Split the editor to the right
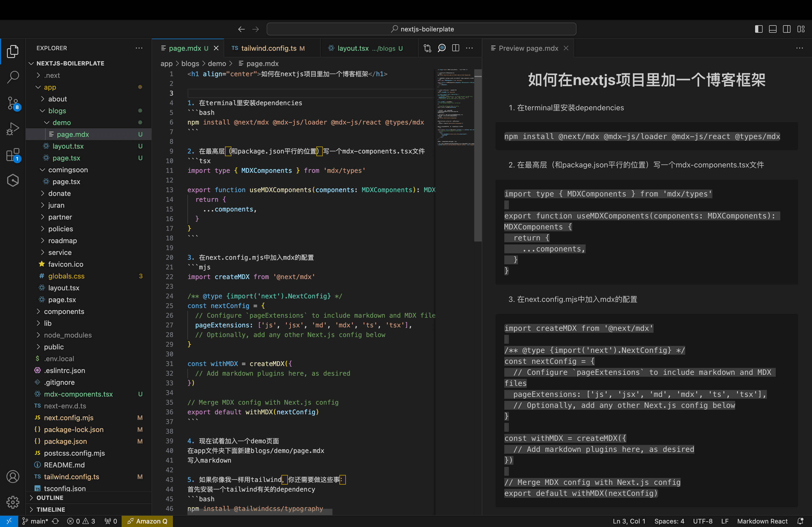This screenshot has height=527, width=812. 455,48
